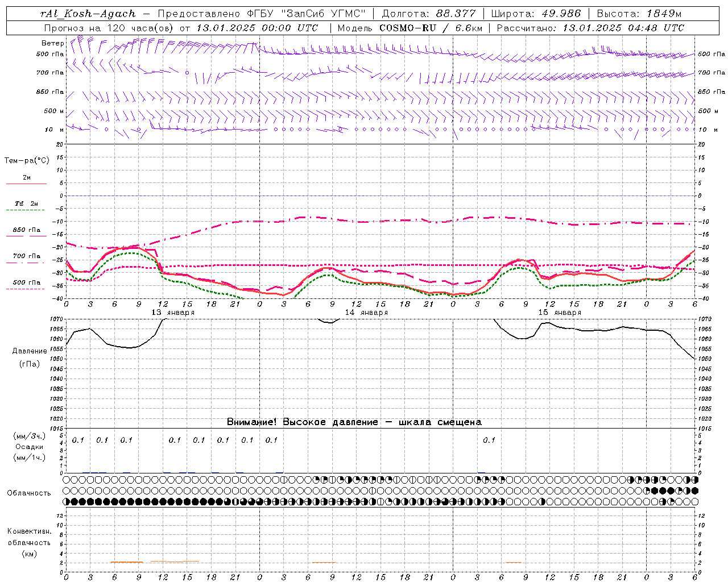Click the Конвективн. облачность label
The width and height of the screenshot is (728, 582).
pos(29,537)
